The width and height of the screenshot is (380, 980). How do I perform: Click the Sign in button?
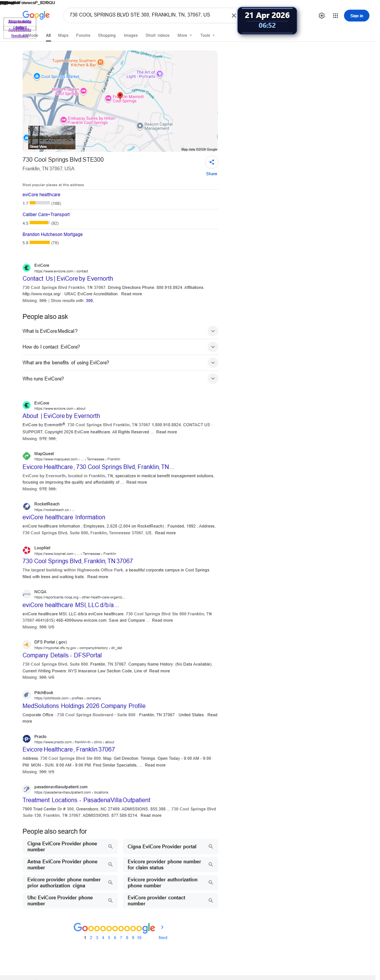coord(360,16)
